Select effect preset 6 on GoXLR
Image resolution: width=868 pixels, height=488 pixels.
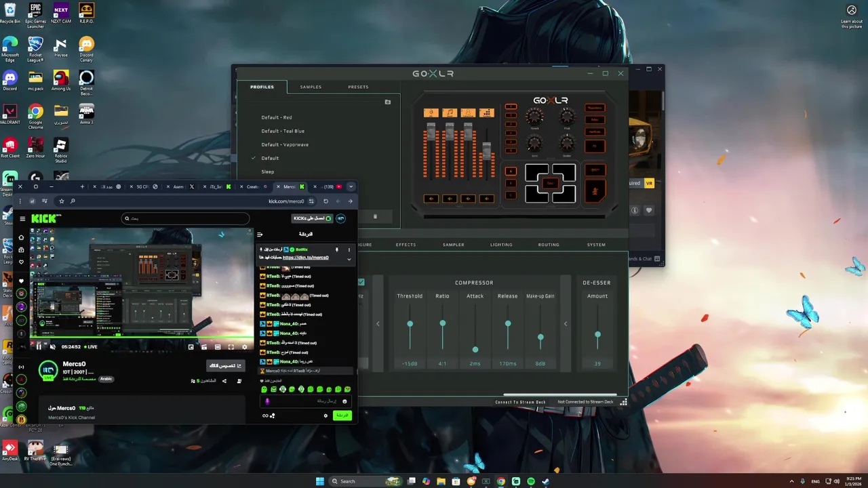pyautogui.click(x=511, y=150)
